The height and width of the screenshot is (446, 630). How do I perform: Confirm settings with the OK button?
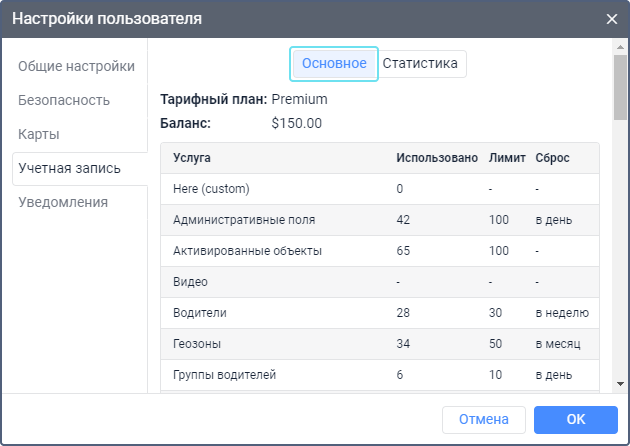click(575, 419)
